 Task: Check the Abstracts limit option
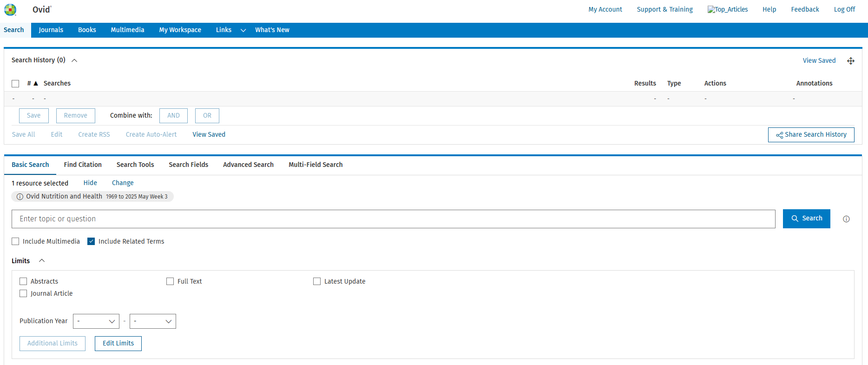point(23,281)
